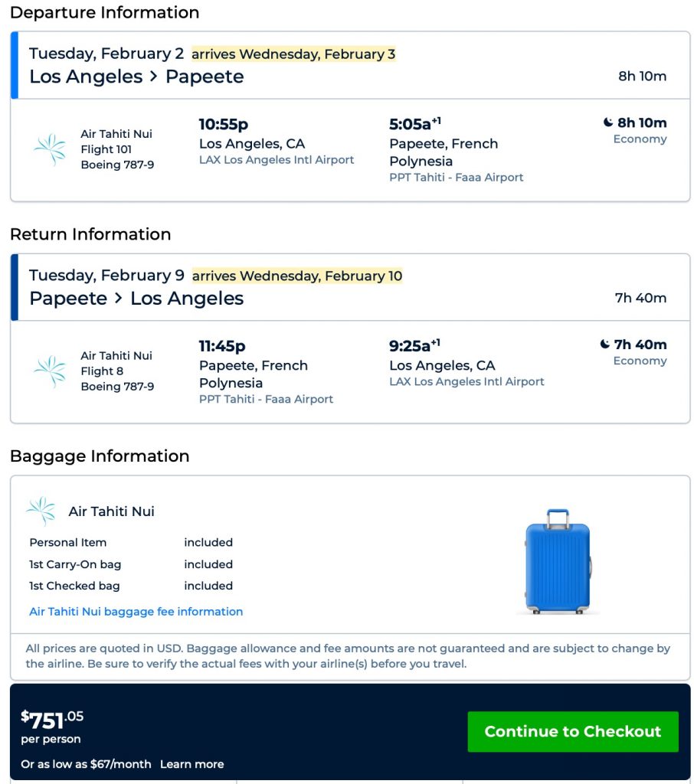Open the Learn more link for monthly payments
Viewport: 694px width, 784px height.
[x=192, y=764]
